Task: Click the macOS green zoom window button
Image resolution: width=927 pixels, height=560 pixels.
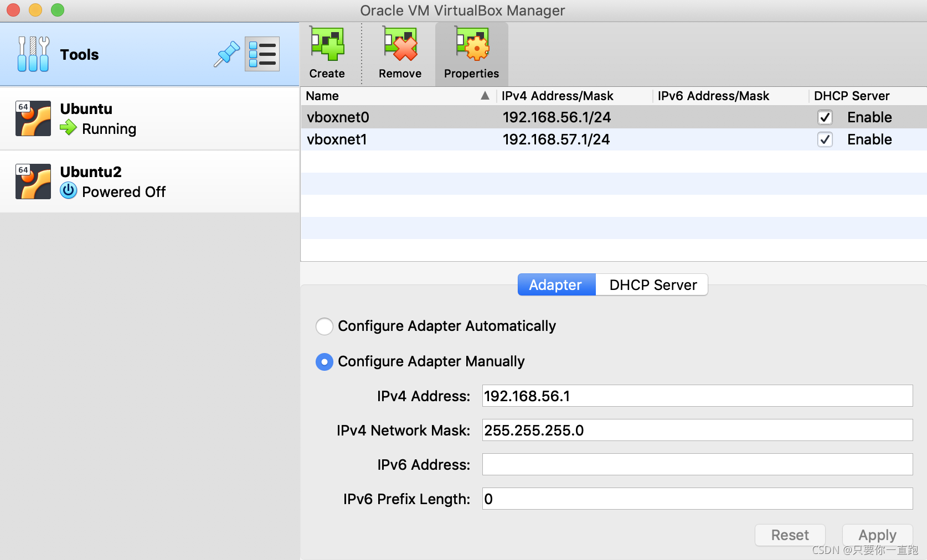Action: click(x=58, y=10)
